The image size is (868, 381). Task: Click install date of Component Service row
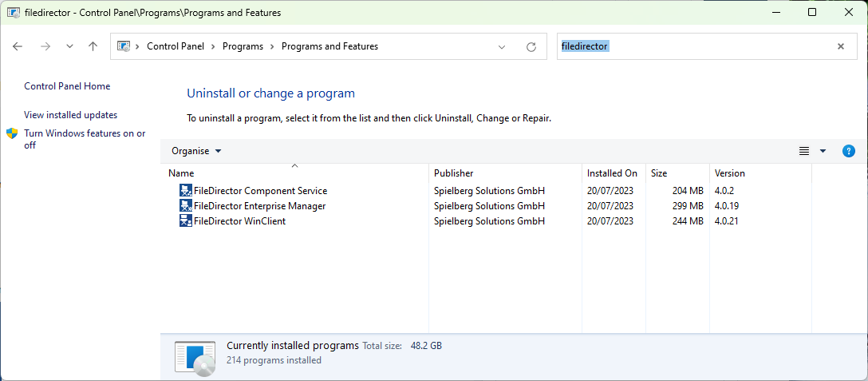[610, 191]
